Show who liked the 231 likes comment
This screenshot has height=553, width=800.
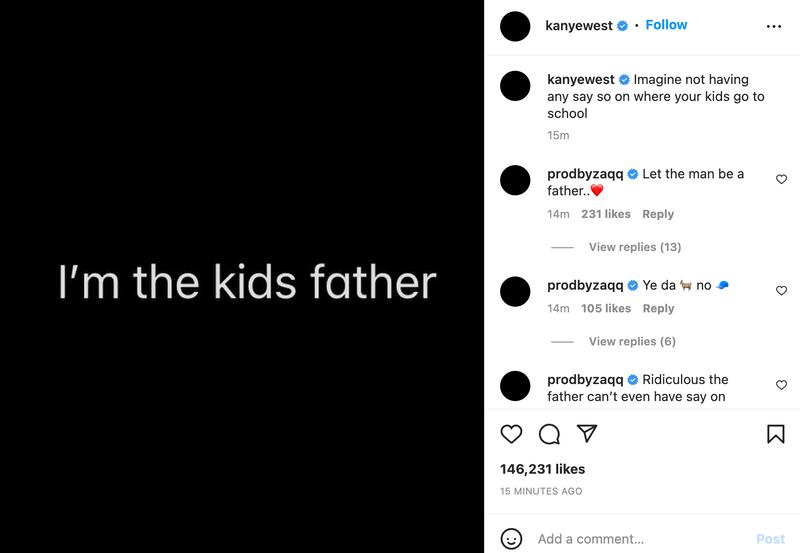click(606, 214)
